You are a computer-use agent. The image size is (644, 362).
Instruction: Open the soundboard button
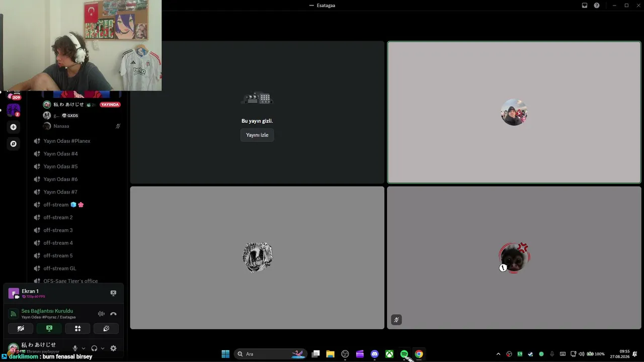coord(106,328)
